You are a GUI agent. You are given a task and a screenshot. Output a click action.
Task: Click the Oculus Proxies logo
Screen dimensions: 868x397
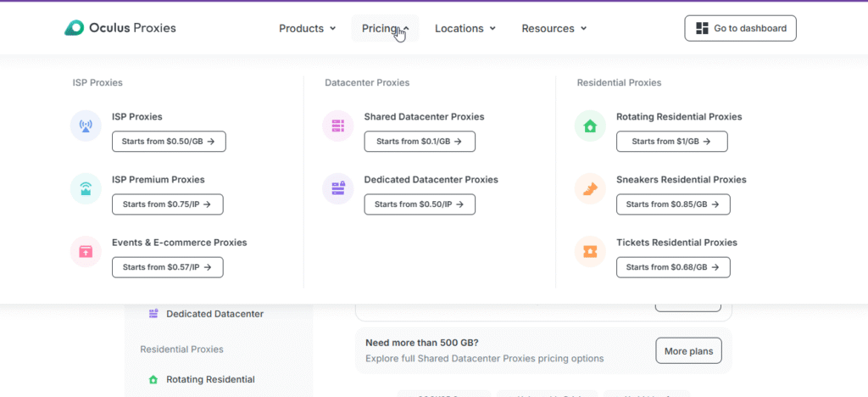(120, 28)
